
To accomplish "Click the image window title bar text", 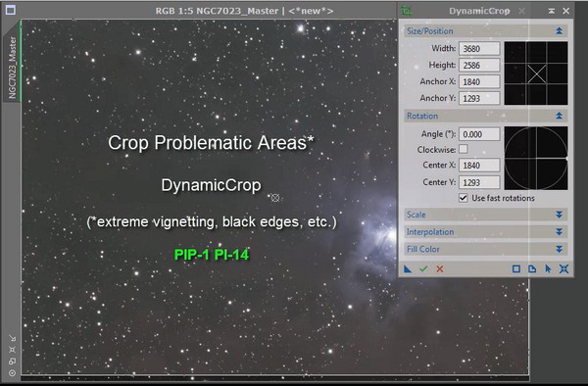I will click(244, 11).
